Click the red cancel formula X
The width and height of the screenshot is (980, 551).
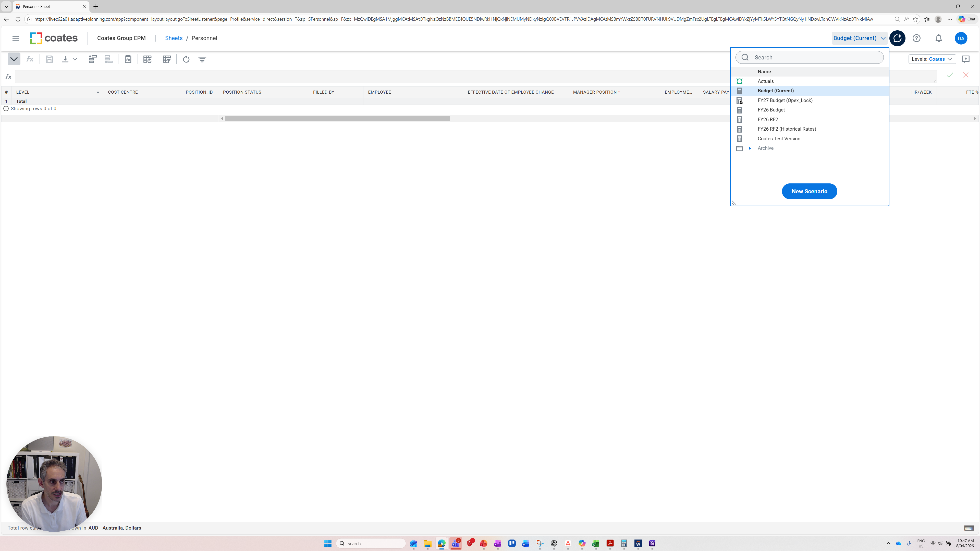(965, 75)
